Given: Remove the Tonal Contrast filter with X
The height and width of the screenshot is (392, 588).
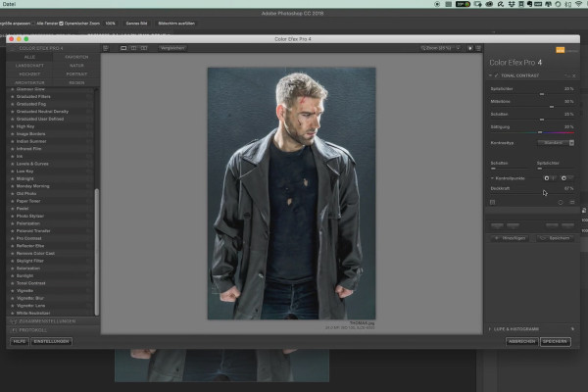Looking at the screenshot, I should (x=573, y=75).
